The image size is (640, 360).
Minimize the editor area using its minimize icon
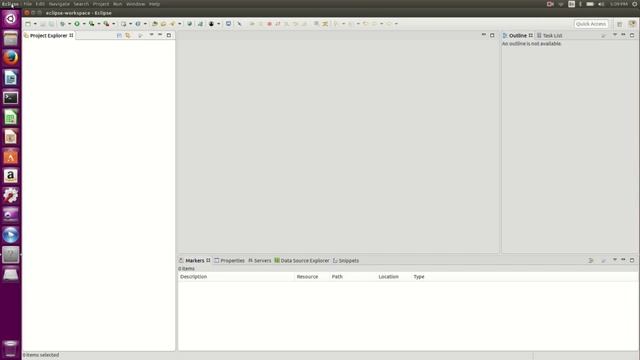(484, 35)
